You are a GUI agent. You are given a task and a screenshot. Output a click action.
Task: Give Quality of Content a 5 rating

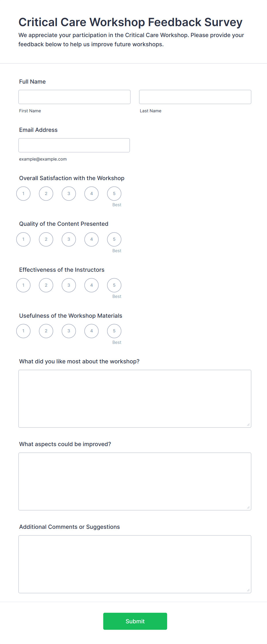point(114,239)
